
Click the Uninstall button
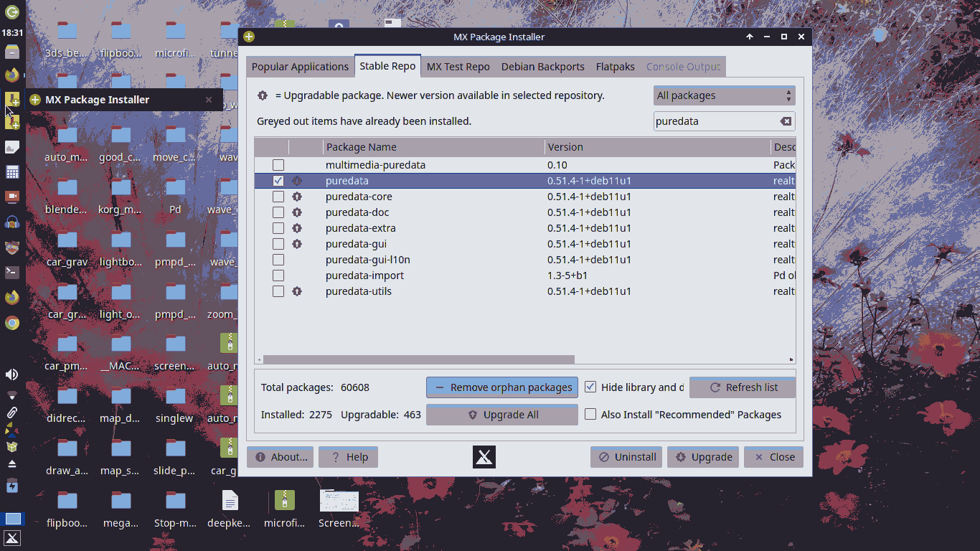point(627,457)
